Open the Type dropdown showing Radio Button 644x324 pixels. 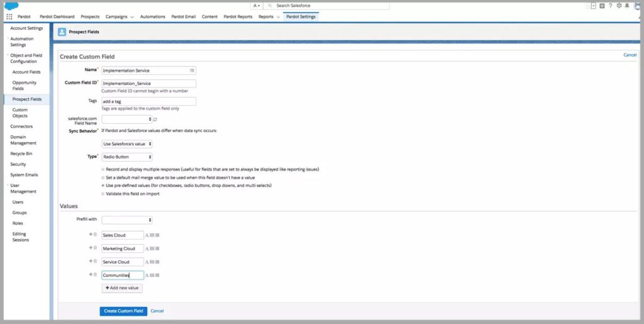tap(127, 157)
